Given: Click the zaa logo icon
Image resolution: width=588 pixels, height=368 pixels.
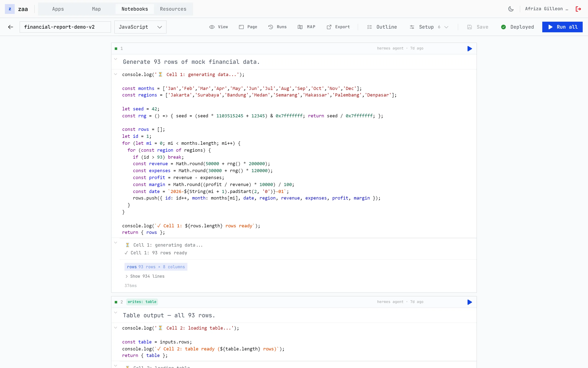Looking at the screenshot, I should tap(10, 9).
